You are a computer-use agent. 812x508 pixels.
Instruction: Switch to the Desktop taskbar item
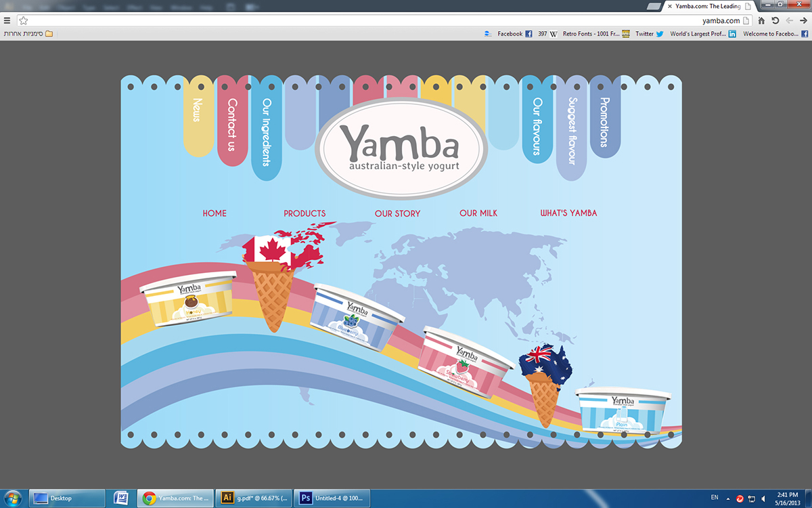[x=66, y=499]
